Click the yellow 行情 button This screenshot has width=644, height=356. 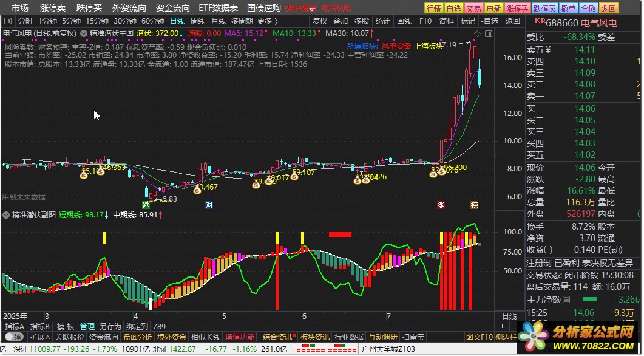434,9
